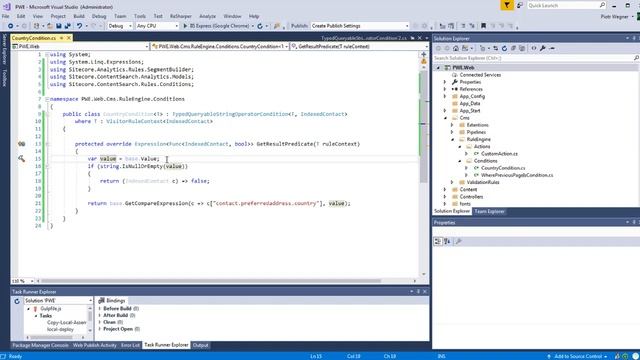Switch to Package Manager Console tab
The width and height of the screenshot is (640, 360).
pyautogui.click(x=40, y=345)
